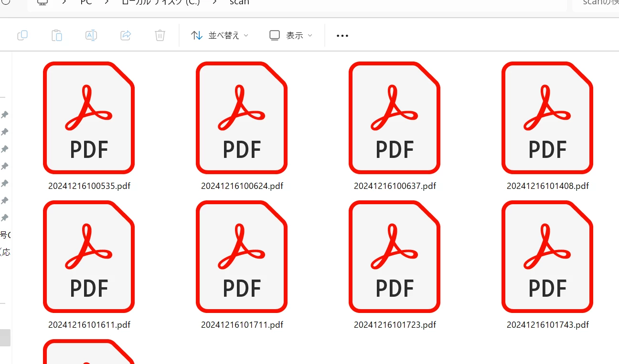Select PDF icon for 20241216100535.pdf
This screenshot has height=364, width=619.
pos(89,118)
